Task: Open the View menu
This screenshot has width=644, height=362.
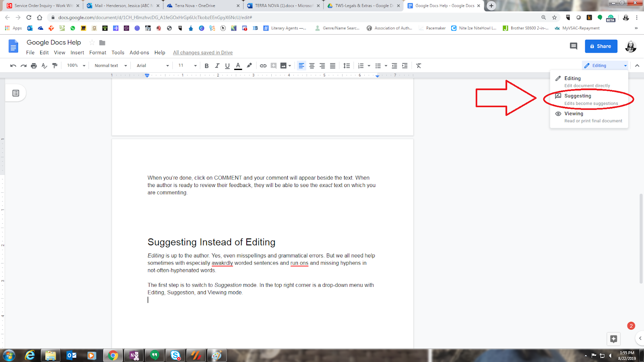Action: click(x=60, y=53)
